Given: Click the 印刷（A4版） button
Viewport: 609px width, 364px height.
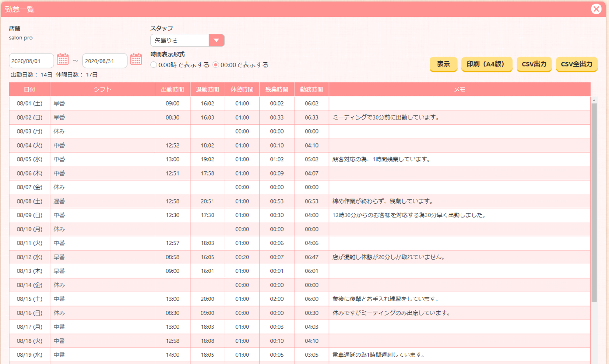Looking at the screenshot, I should tap(487, 64).
